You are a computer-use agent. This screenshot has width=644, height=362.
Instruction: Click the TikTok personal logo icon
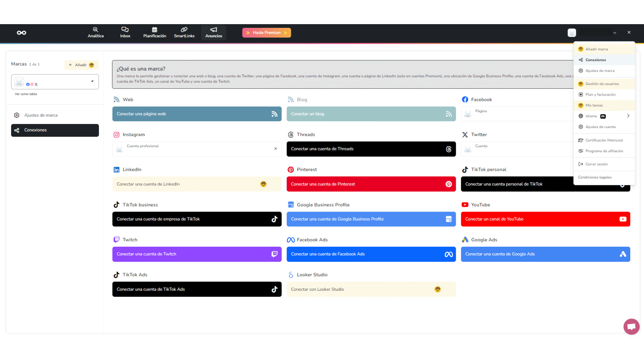465,170
